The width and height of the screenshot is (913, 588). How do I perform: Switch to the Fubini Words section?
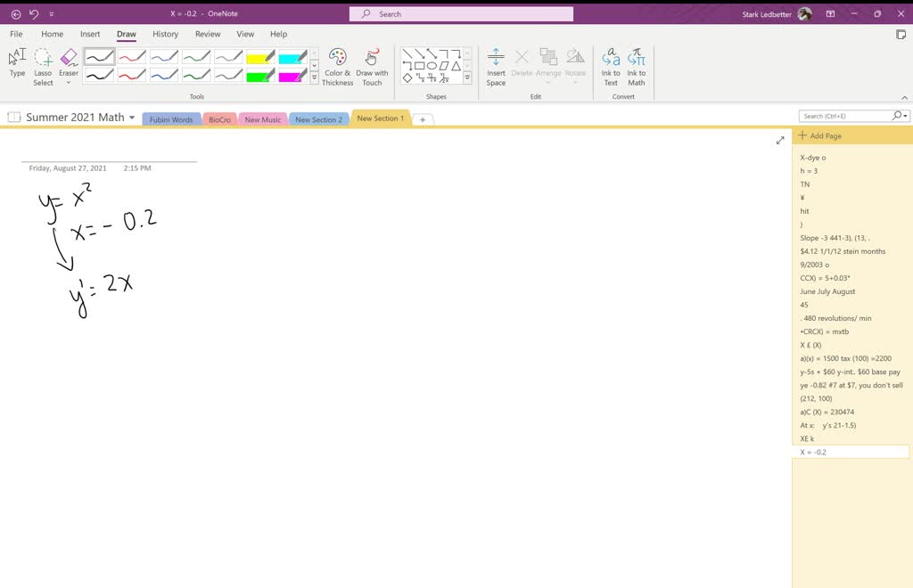pos(171,119)
